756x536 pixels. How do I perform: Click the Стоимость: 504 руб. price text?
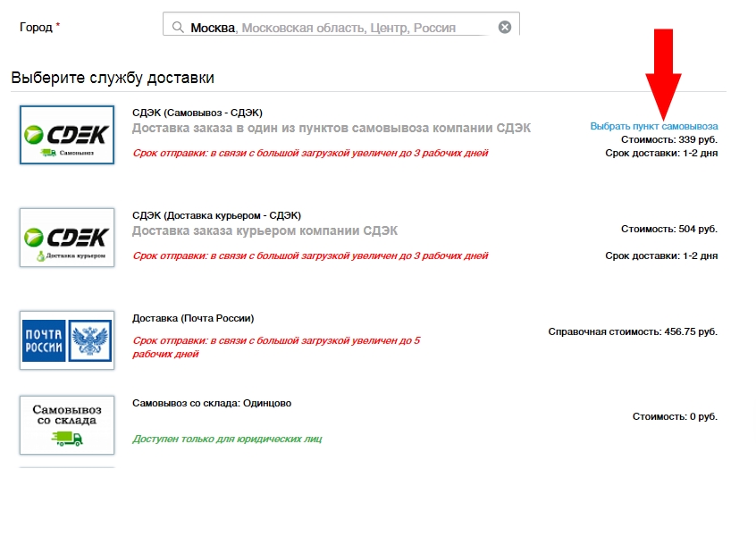point(669,229)
